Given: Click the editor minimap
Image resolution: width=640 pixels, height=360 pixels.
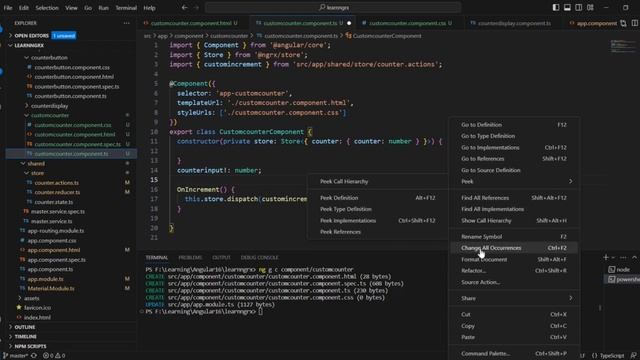Looking at the screenshot, I should [623, 47].
